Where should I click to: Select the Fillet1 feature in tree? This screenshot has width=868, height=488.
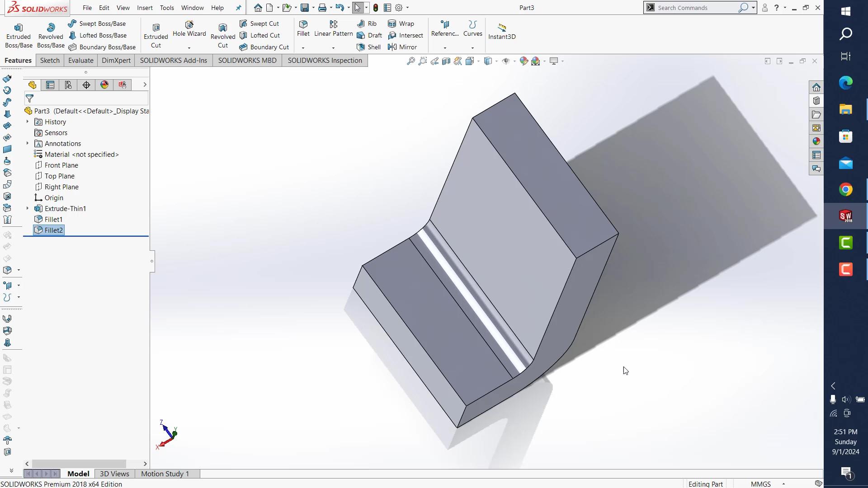53,219
